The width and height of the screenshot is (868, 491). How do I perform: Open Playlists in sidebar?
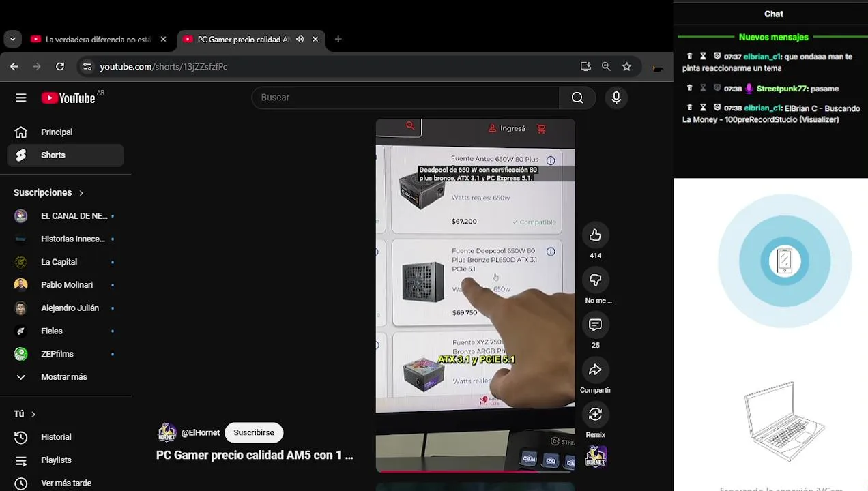66,460
